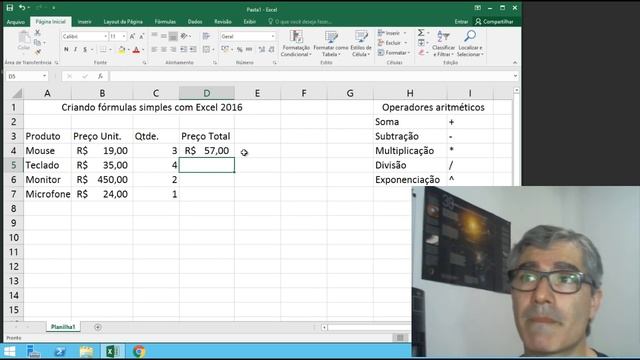Decrease indent in Alinhamento group
Screen dimensions: 640x360
pyautogui.click(x=184, y=49)
